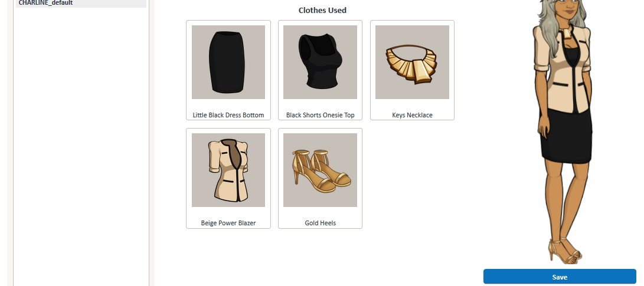Click the Black Shorts Onesie Top label
This screenshot has width=644, height=286.
click(321, 115)
